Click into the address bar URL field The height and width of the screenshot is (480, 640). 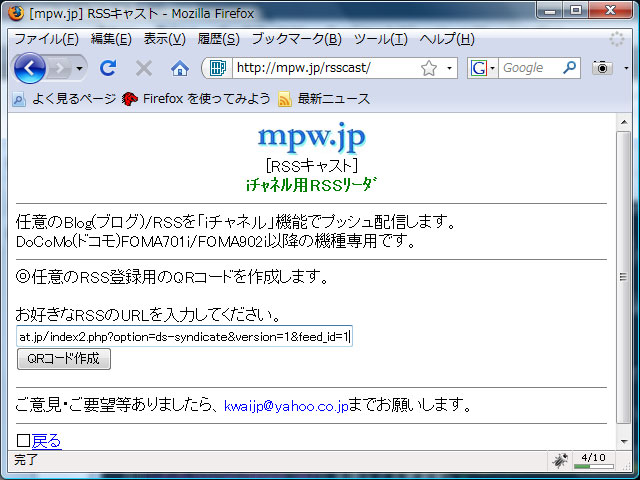pos(327,68)
